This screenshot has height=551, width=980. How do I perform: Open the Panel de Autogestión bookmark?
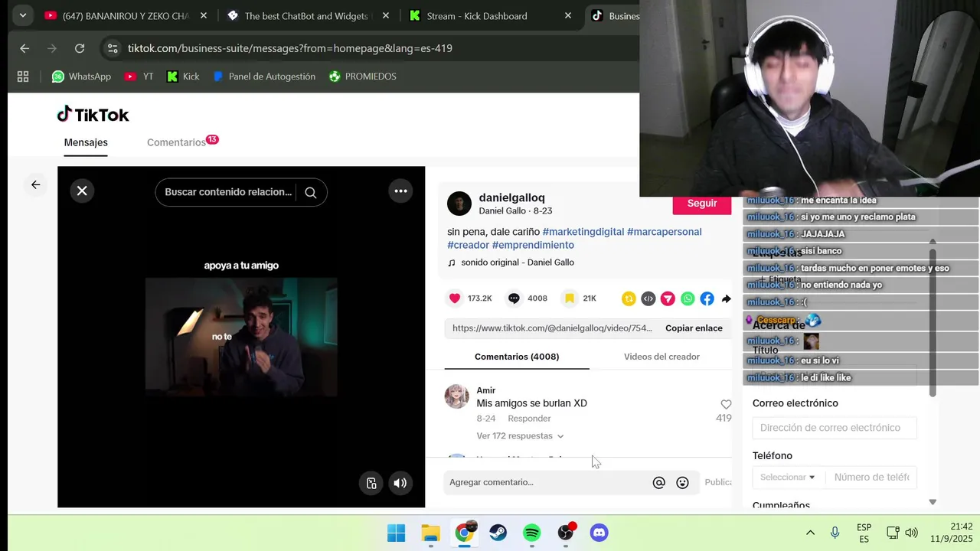click(263, 77)
